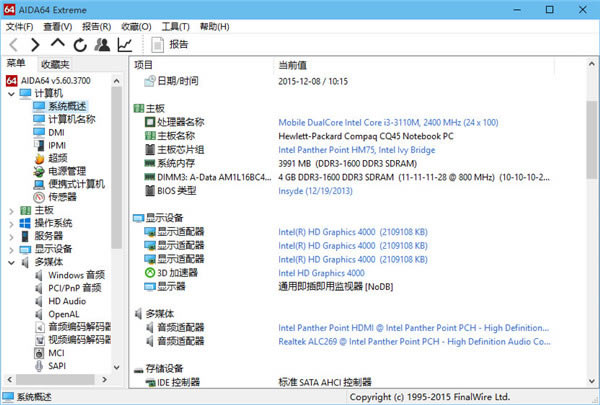Viewport: 600px width, 405px height.
Task: Open the line graph icon in toolbar
Action: tap(124, 45)
